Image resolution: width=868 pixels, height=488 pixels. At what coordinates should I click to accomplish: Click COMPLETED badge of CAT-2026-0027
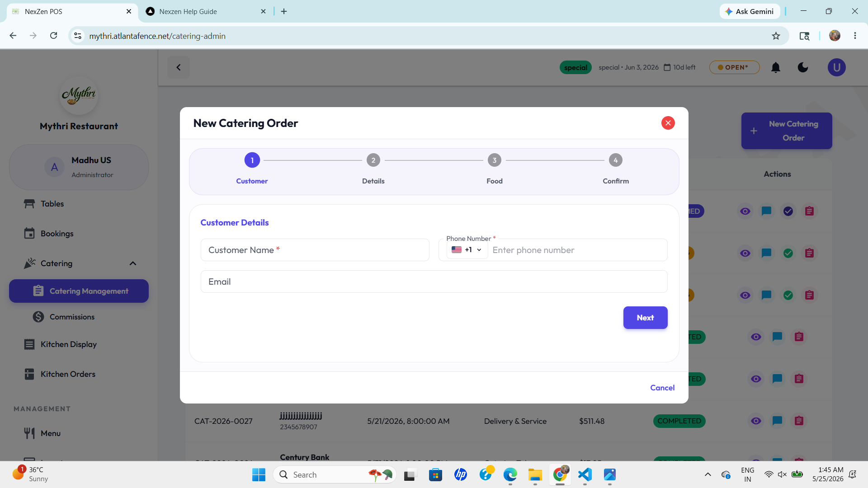click(x=679, y=421)
